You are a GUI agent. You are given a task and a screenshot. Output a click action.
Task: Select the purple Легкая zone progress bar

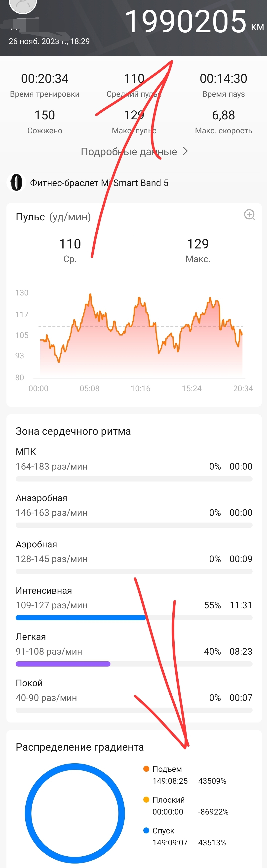click(63, 664)
